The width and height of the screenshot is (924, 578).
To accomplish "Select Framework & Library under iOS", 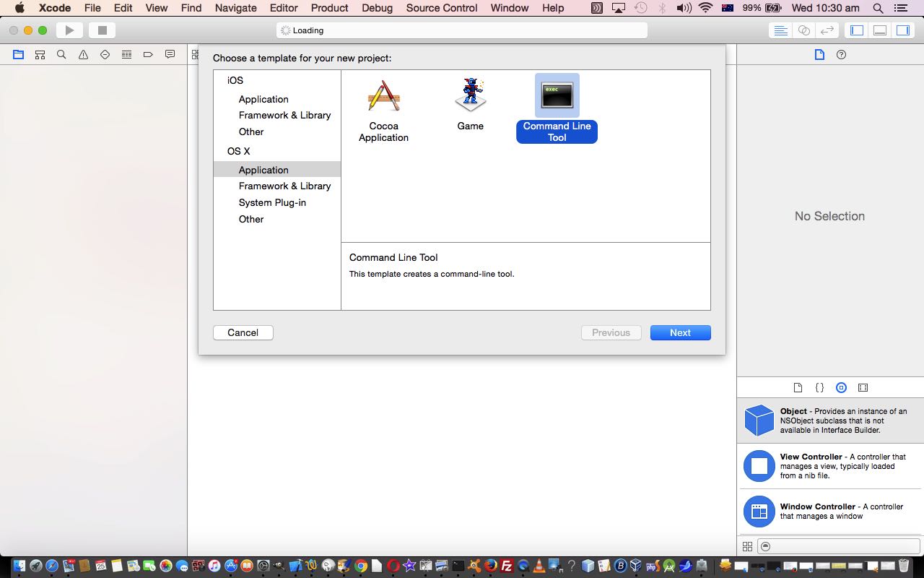I will (x=284, y=115).
